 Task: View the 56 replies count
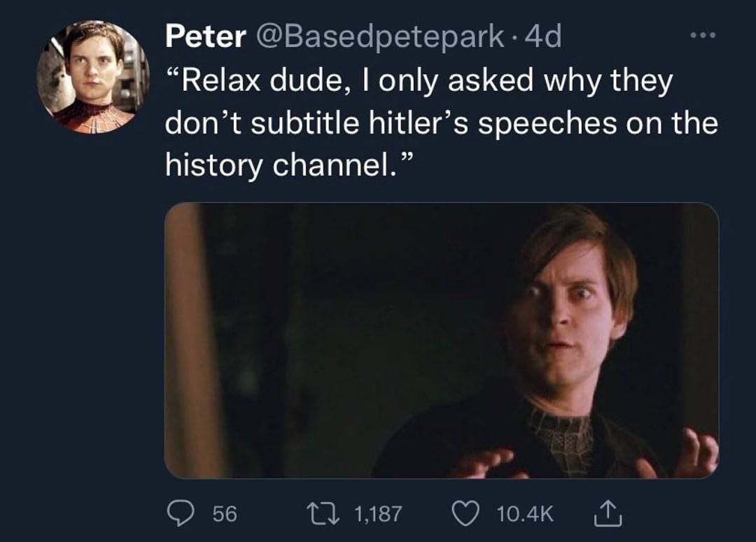coord(225,515)
